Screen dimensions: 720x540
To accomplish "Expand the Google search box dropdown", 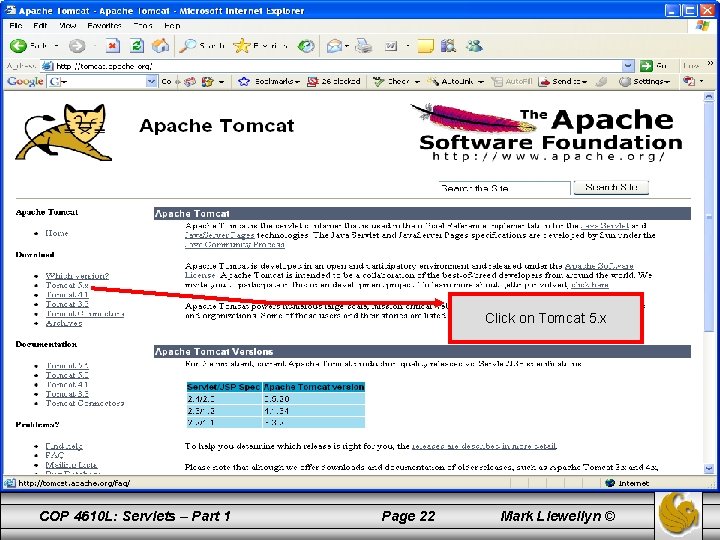I will (x=151, y=81).
